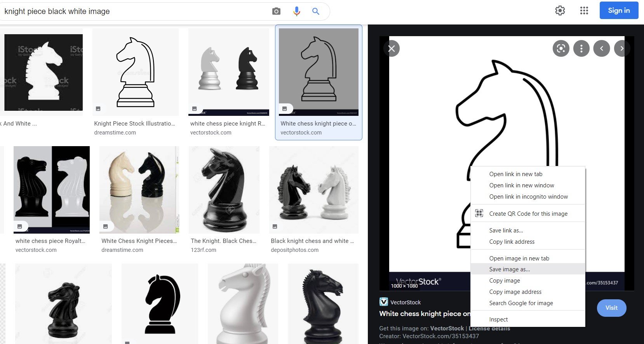
Task: Click the blue search magnifier icon
Action: (316, 11)
